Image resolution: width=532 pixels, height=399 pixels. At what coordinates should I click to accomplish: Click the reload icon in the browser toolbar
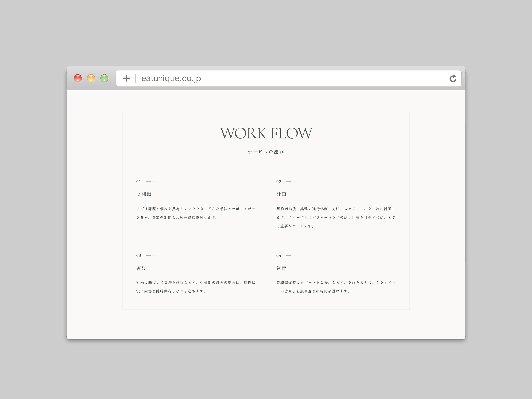[453, 78]
